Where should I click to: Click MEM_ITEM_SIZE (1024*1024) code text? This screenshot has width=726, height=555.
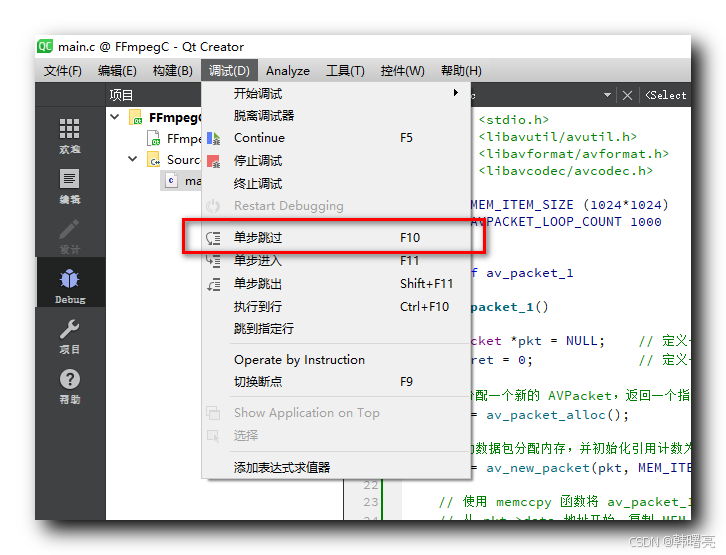[570, 205]
